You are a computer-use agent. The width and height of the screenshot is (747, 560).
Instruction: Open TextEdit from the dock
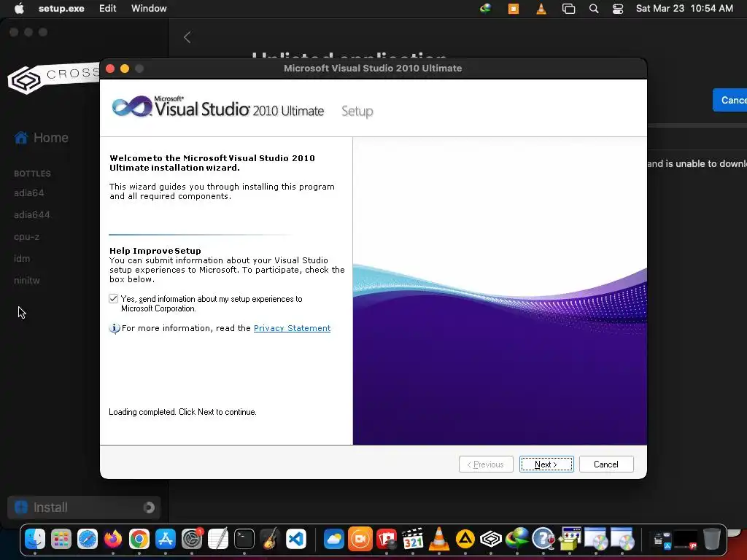coord(217,540)
